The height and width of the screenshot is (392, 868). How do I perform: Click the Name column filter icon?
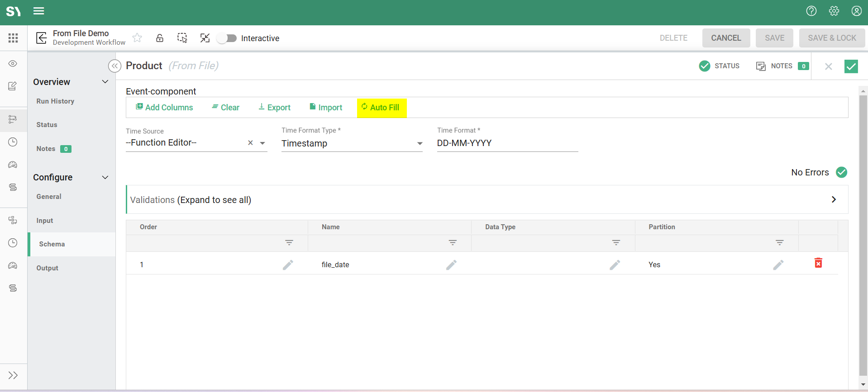pyautogui.click(x=452, y=243)
